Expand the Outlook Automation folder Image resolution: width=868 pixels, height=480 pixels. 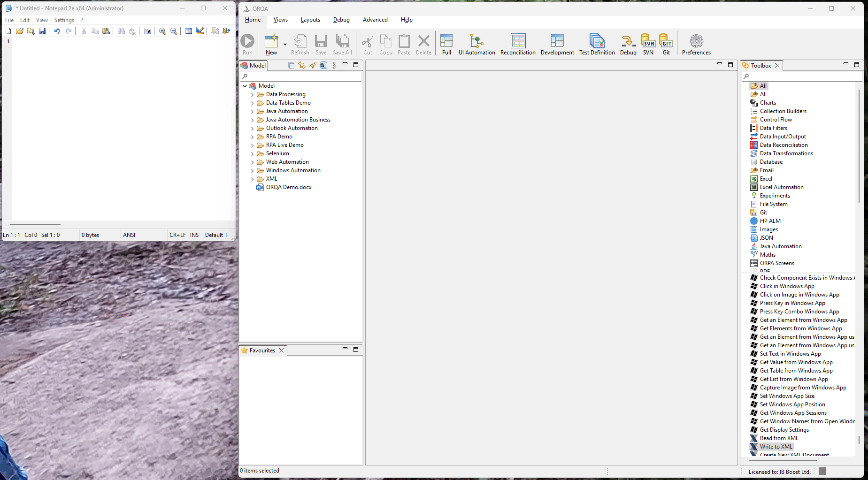click(252, 129)
